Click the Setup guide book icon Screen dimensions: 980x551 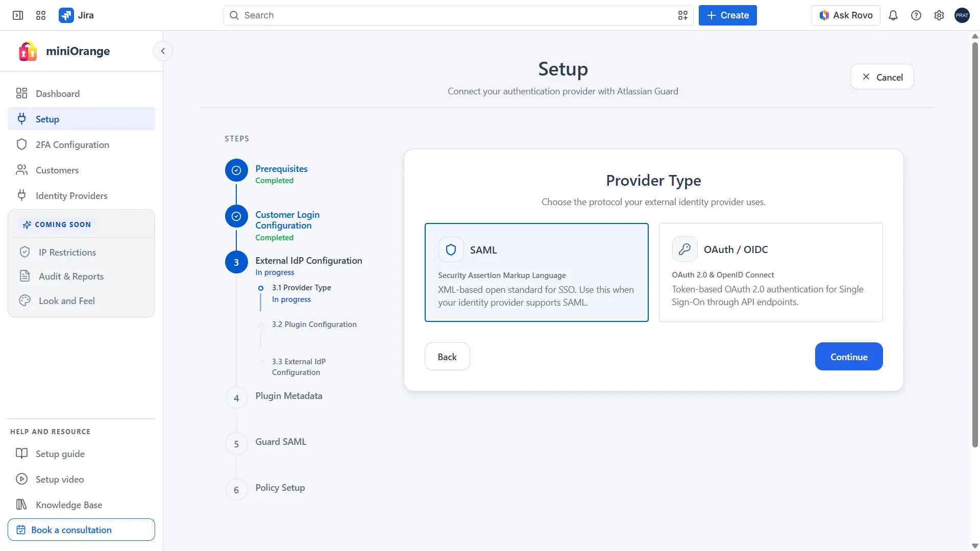tap(21, 454)
